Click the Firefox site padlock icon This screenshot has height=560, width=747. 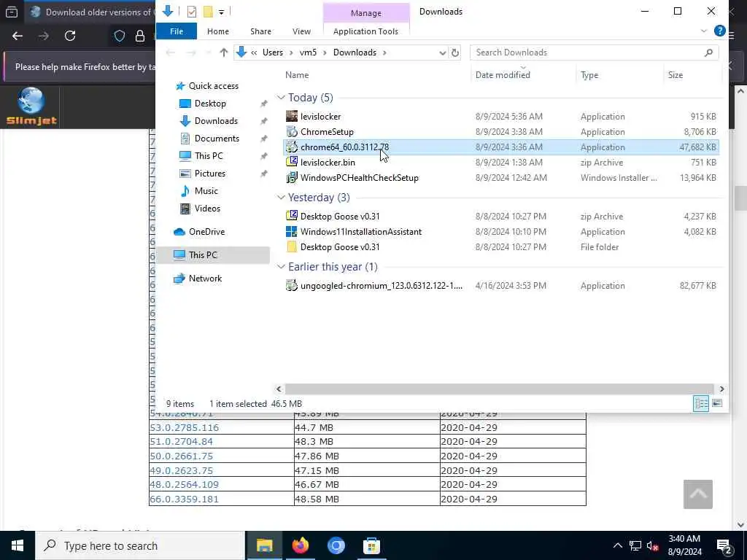[140, 36]
